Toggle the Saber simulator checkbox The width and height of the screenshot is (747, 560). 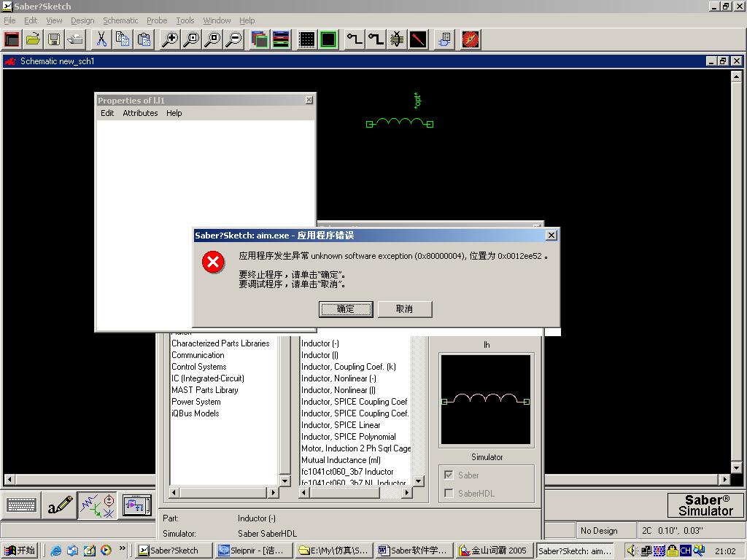pyautogui.click(x=449, y=475)
